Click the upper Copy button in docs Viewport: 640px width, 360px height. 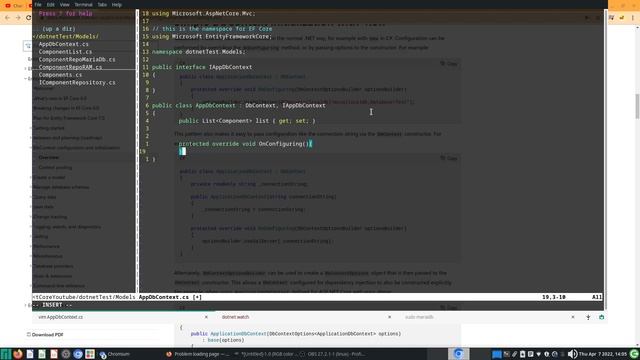[x=449, y=64]
